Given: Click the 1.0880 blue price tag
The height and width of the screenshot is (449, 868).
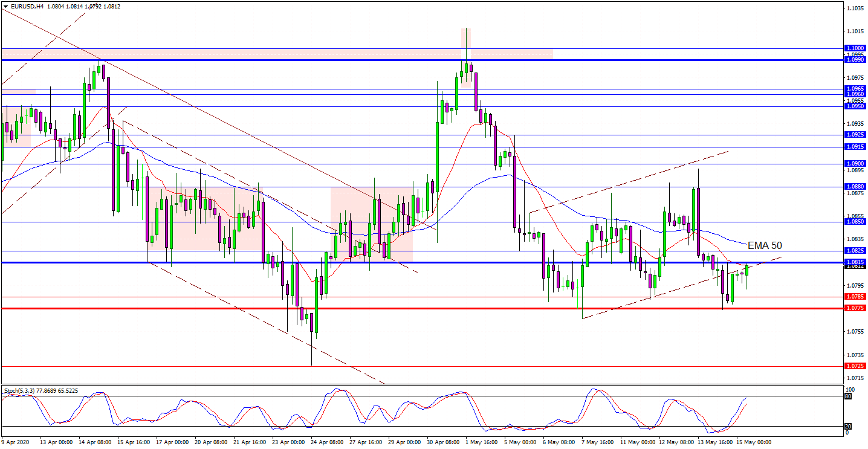Looking at the screenshot, I should point(855,187).
